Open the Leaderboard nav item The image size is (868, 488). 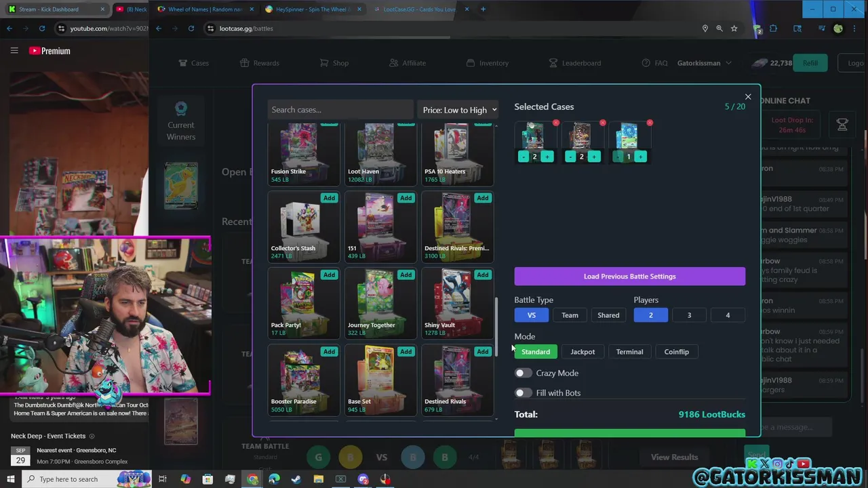click(x=574, y=63)
